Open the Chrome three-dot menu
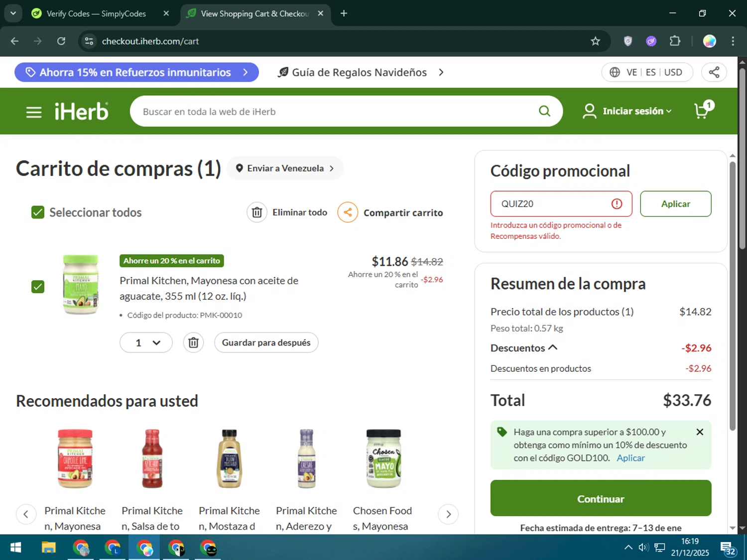 pos(733,41)
